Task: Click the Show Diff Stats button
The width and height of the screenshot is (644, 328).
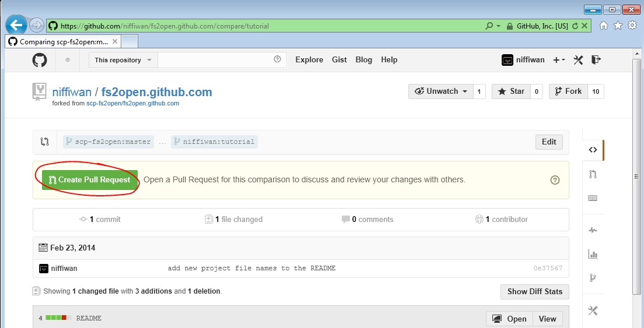Action: [534, 291]
